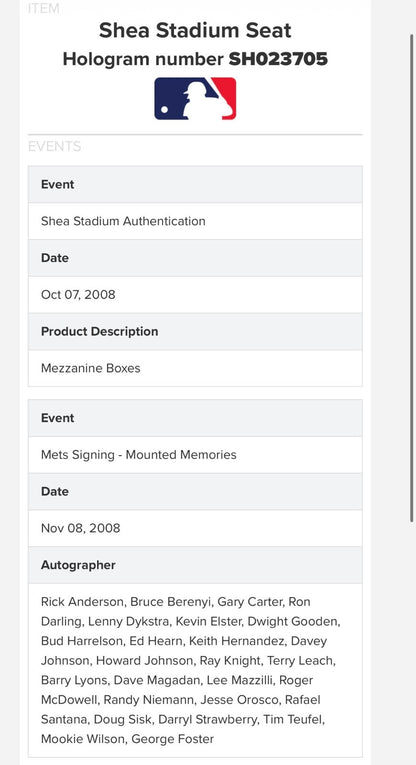Click the Autographer header row
416x765 pixels.
(195, 565)
